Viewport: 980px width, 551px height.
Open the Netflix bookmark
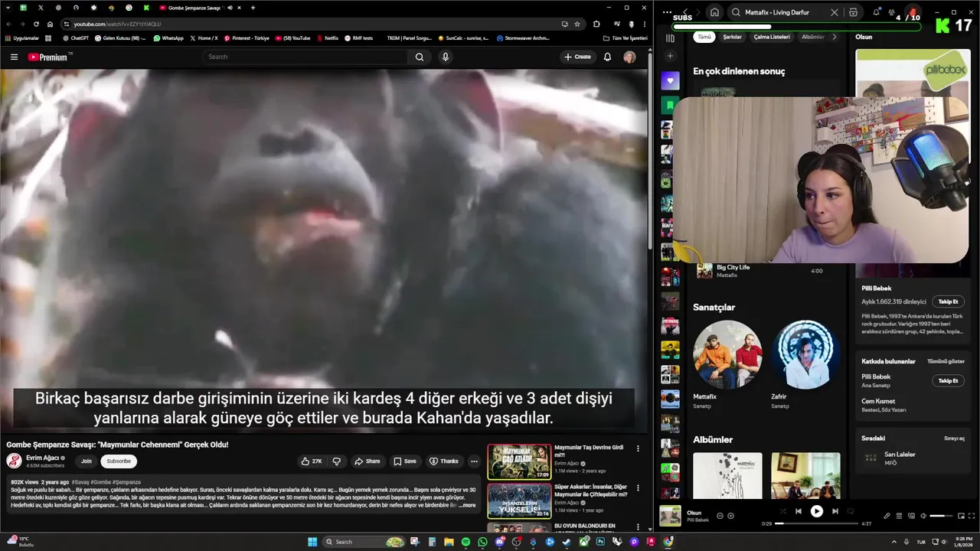click(x=327, y=37)
